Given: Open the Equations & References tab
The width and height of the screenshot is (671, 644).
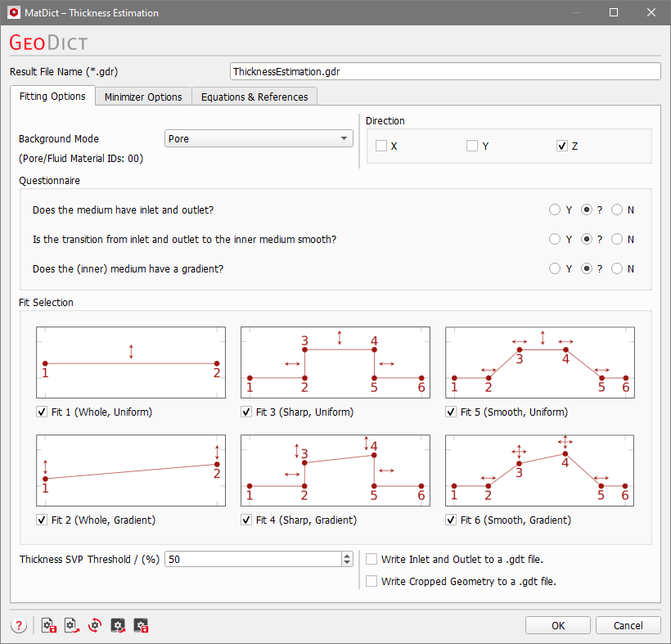Looking at the screenshot, I should [254, 96].
